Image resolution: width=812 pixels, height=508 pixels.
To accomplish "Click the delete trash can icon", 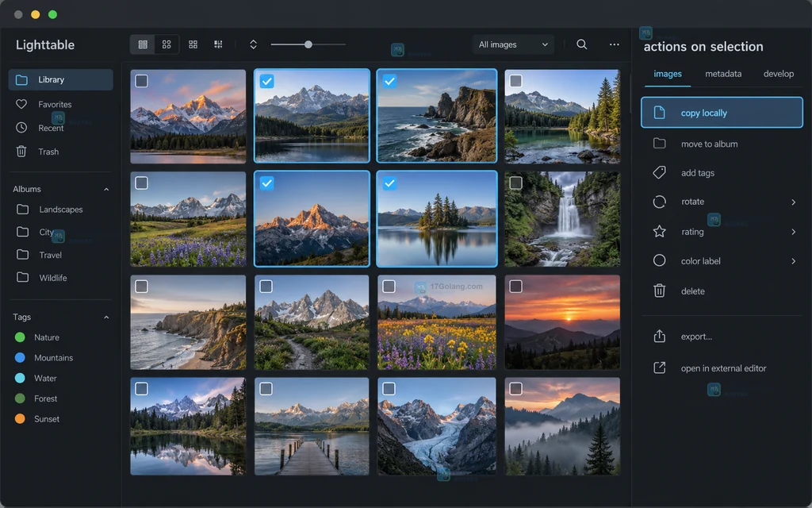I will [x=659, y=291].
